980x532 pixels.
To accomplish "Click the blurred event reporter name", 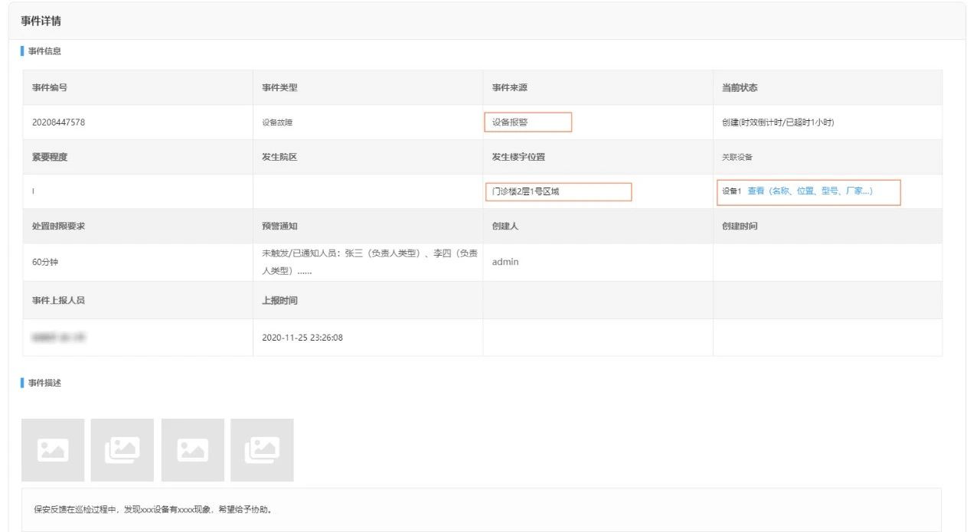I will coord(58,338).
